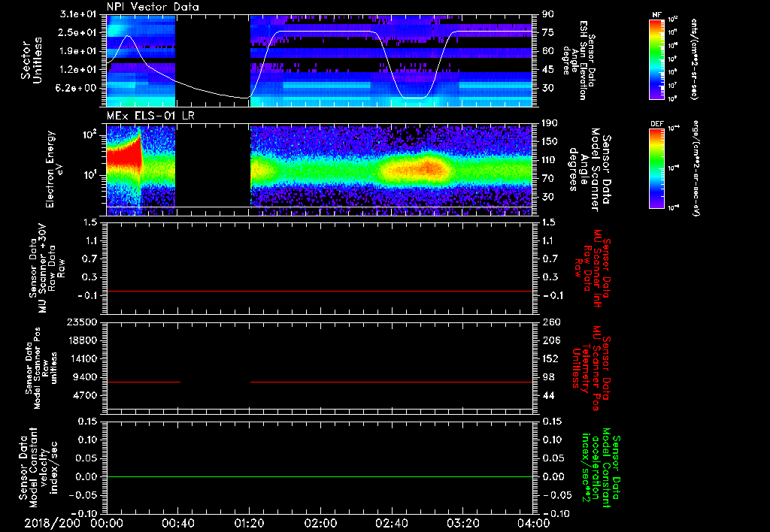Click the white sun elevation curve peak near 00:10
Image resolution: width=770 pixels, height=532 pixels.
pyautogui.click(x=128, y=36)
